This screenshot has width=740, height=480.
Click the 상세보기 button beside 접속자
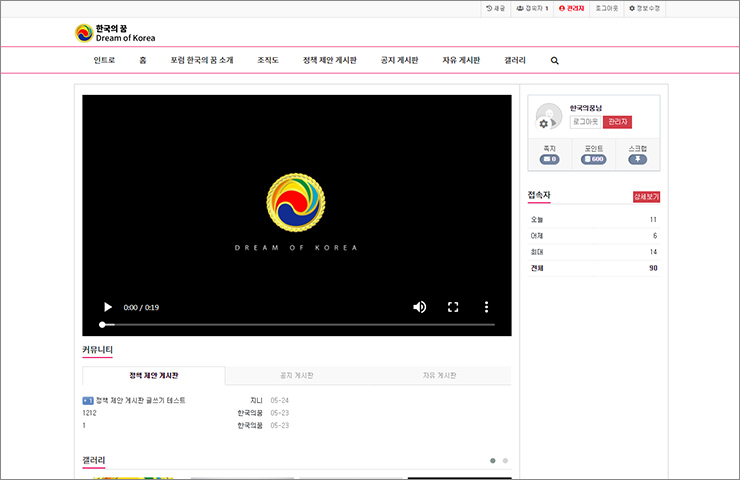click(x=646, y=197)
